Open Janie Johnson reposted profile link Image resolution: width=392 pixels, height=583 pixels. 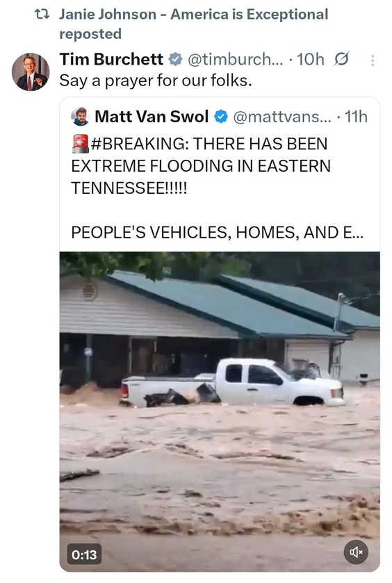tap(194, 24)
